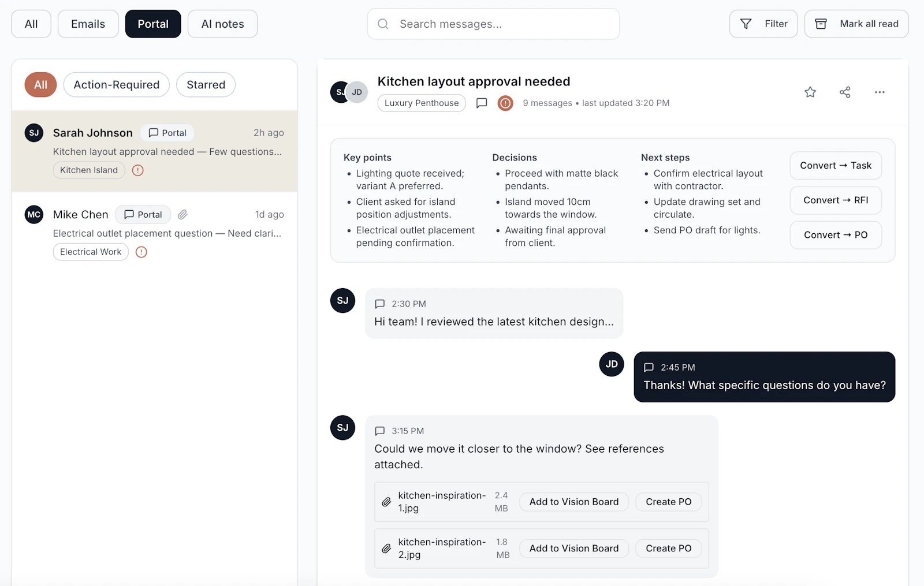This screenshot has height=586, width=924.
Task: Click the 'Key points' heading
Action: [x=367, y=158]
